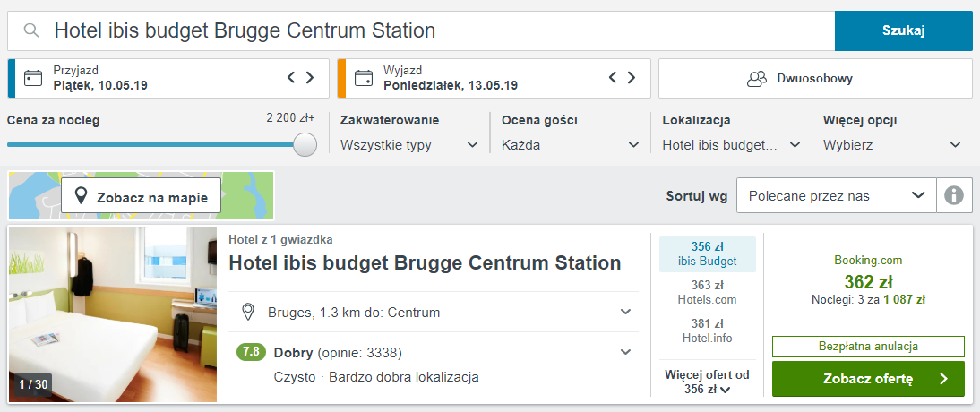Click the price per night slider handle
This screenshot has height=412, width=980.
(x=305, y=144)
